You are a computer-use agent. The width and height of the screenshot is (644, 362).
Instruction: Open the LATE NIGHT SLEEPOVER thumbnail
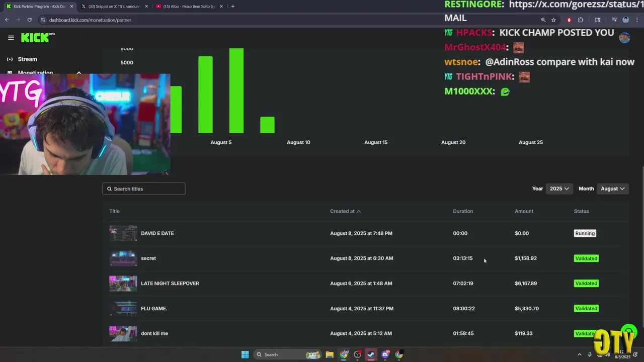click(x=123, y=284)
